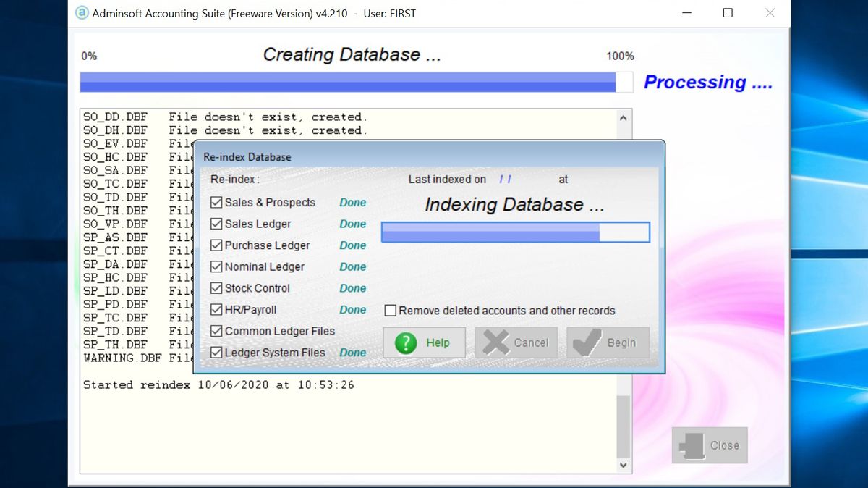
Task: Click the scrollbar down arrow
Action: pos(623,466)
